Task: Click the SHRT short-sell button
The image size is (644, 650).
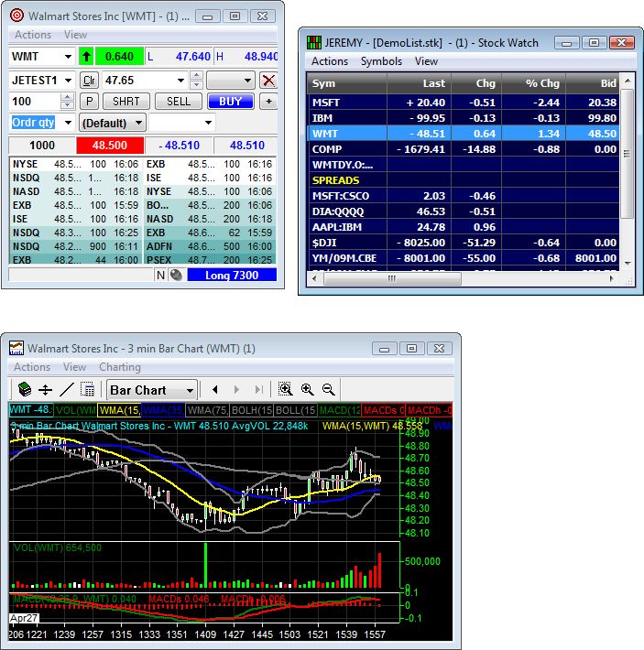Action: pyautogui.click(x=126, y=101)
